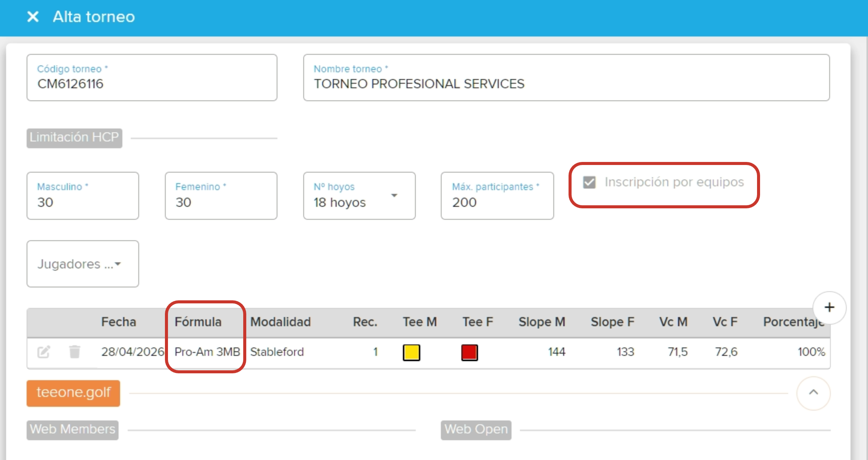Open the Nº hoyos dropdown
This screenshot has height=460, width=868.
359,196
